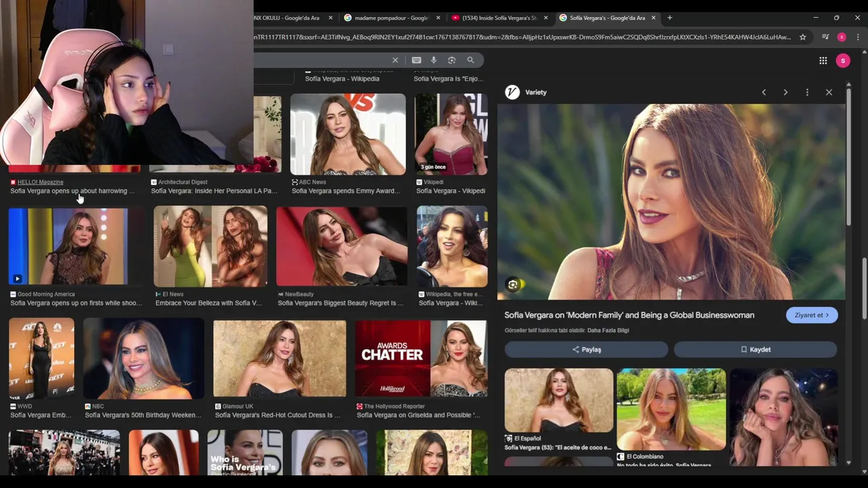Switch to the madame pompadour tab

click(x=392, y=18)
